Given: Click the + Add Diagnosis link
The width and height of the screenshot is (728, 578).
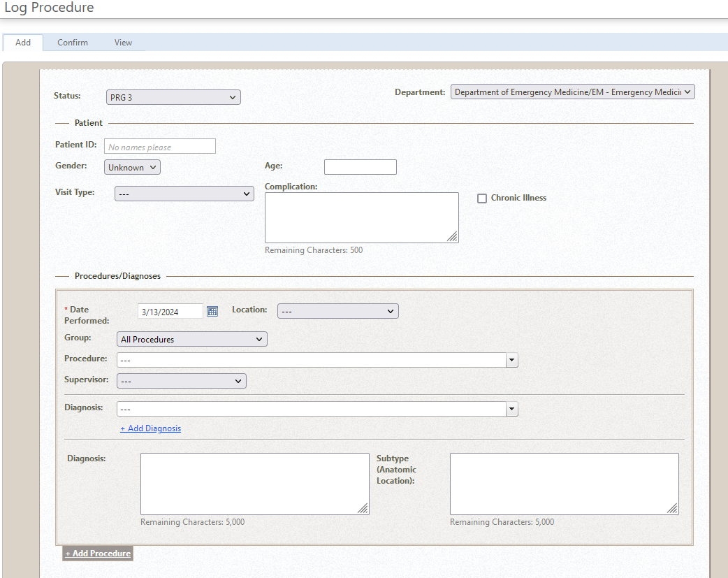Looking at the screenshot, I should (x=150, y=428).
